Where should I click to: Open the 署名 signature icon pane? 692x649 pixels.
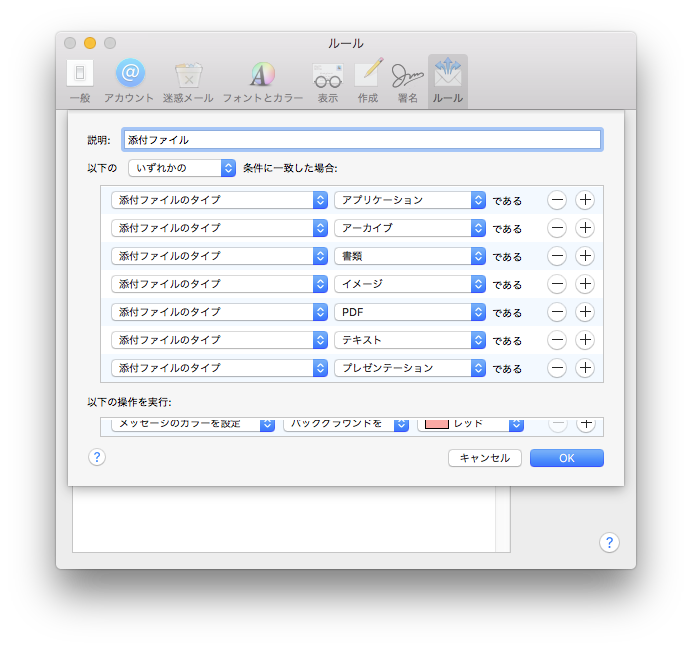tap(407, 80)
